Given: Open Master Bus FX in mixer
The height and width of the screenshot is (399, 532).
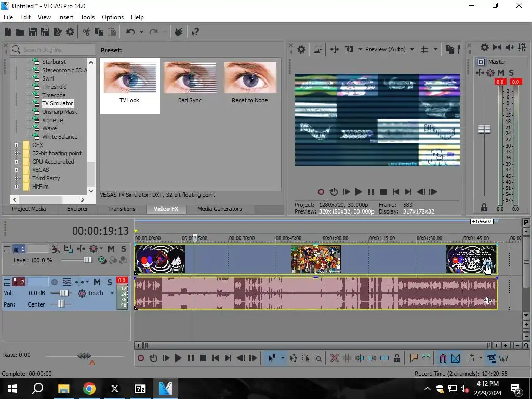Looking at the screenshot, I should [x=480, y=73].
